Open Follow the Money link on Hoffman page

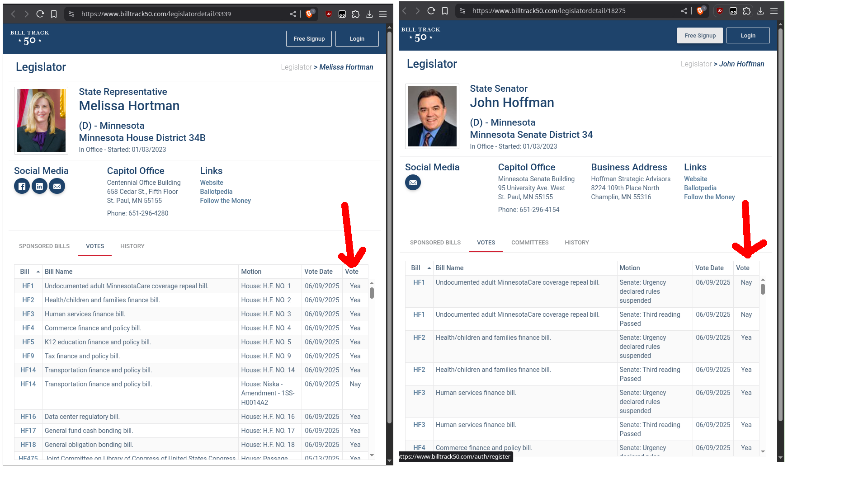(709, 197)
